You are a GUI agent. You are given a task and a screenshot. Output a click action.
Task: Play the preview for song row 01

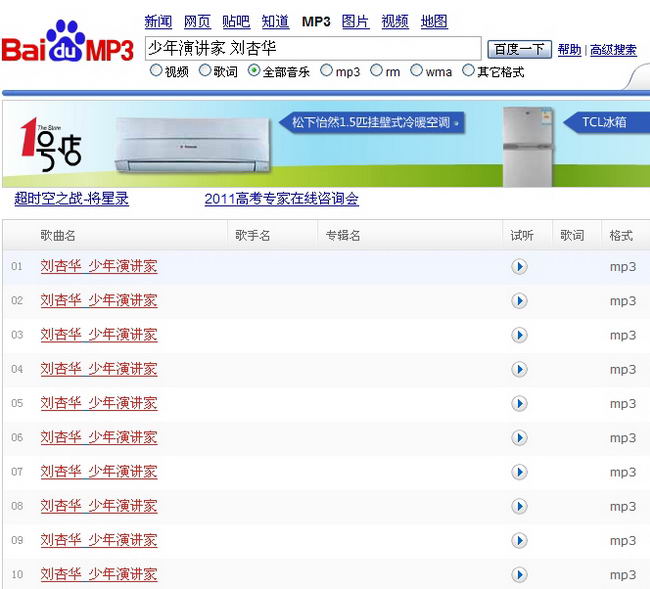[x=519, y=267]
